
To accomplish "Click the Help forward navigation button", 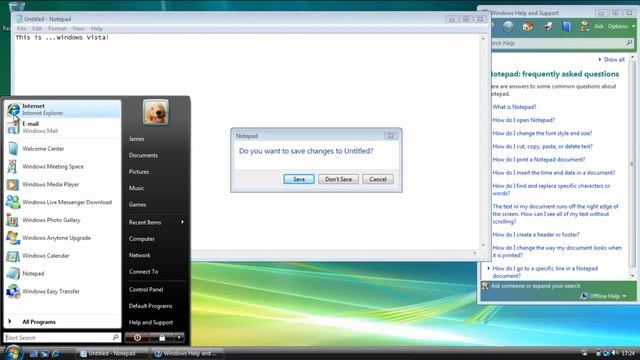I will point(508,27).
